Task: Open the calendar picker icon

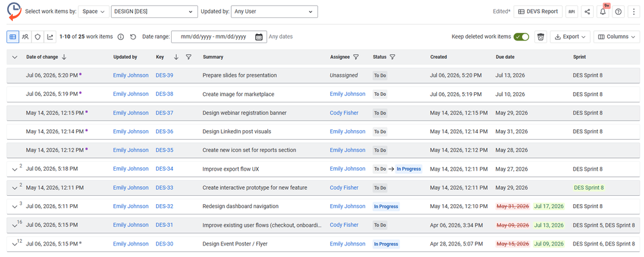Action: [259, 37]
